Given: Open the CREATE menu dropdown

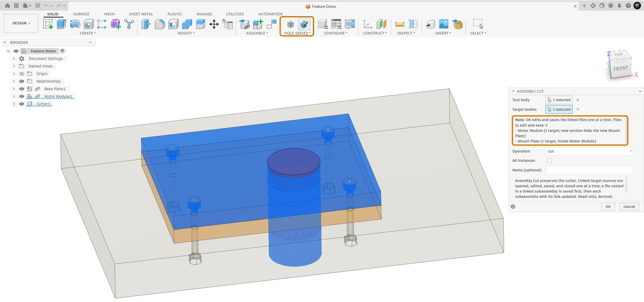Looking at the screenshot, I should click(88, 33).
